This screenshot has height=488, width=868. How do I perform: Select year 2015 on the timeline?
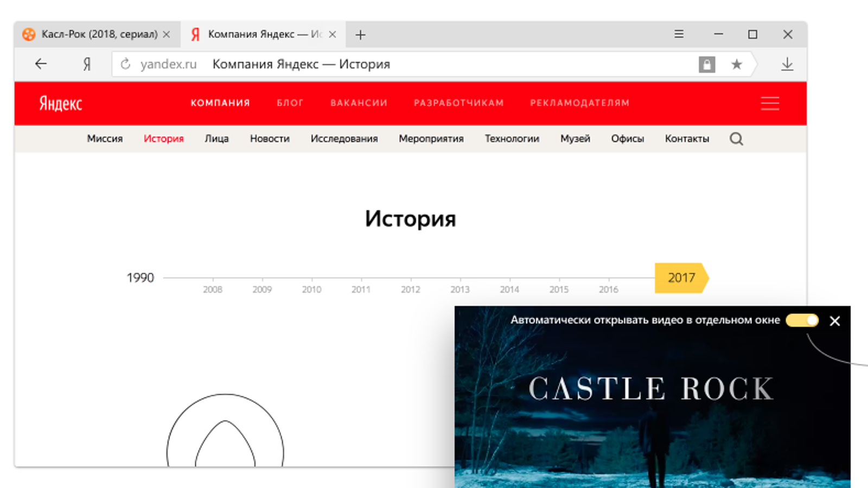point(559,290)
